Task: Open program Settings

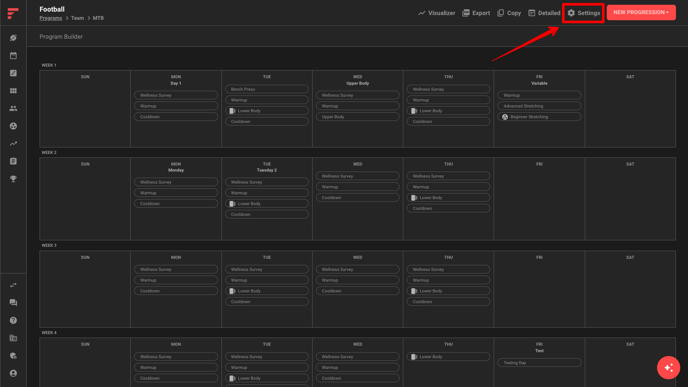Action: coord(584,13)
